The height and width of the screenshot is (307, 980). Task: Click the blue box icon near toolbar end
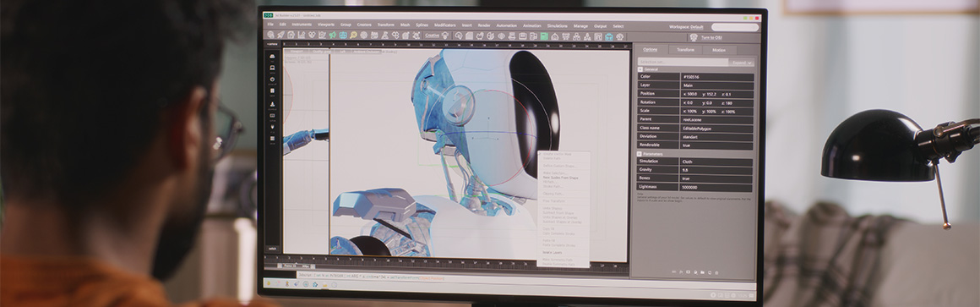coord(608,36)
